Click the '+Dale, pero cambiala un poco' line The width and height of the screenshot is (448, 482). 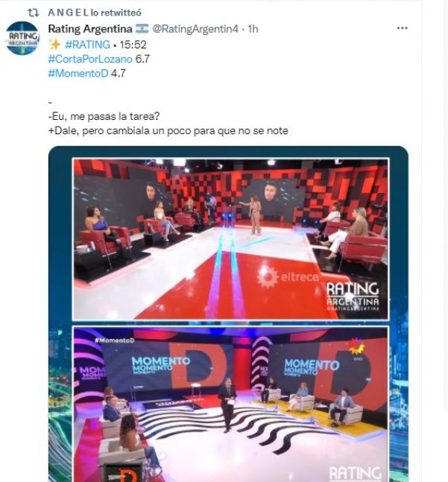click(x=168, y=130)
